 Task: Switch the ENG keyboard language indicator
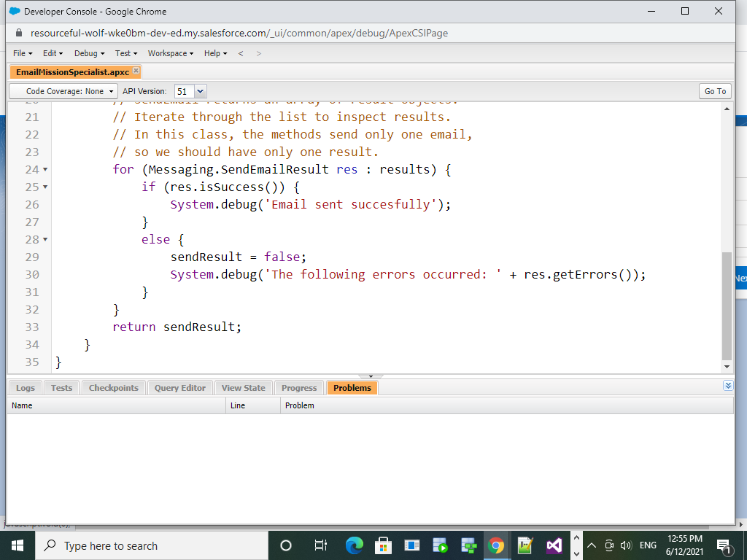pos(647,545)
